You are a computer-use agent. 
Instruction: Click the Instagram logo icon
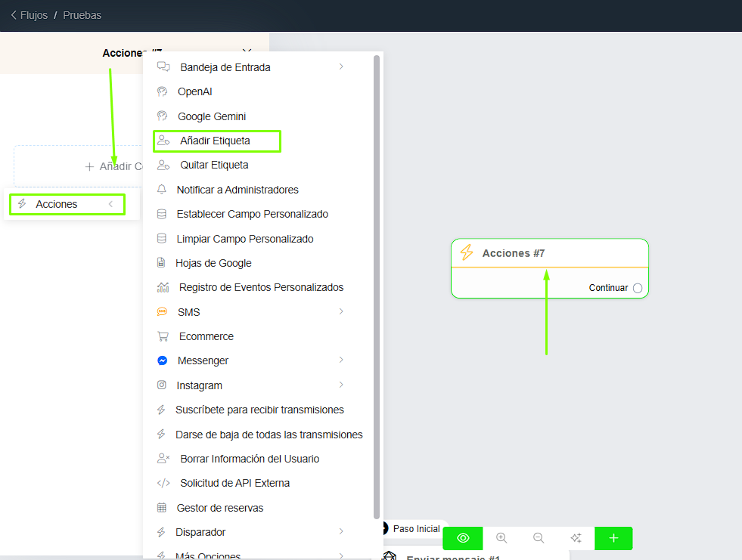tap(162, 385)
